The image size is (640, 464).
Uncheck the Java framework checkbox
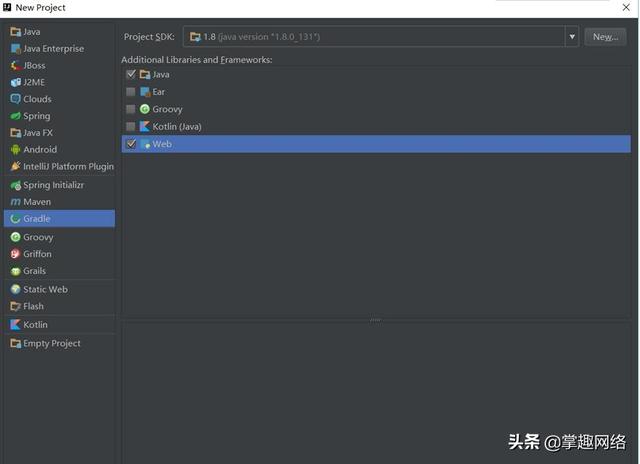[x=131, y=74]
